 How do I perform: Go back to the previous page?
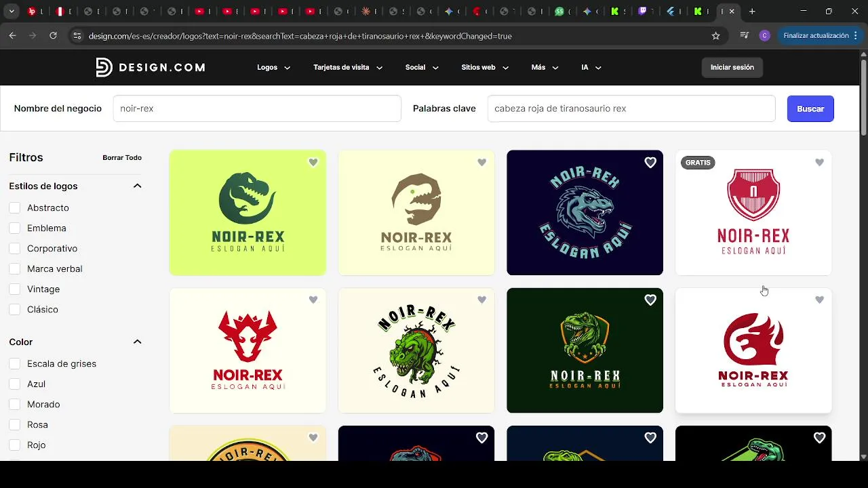[12, 36]
